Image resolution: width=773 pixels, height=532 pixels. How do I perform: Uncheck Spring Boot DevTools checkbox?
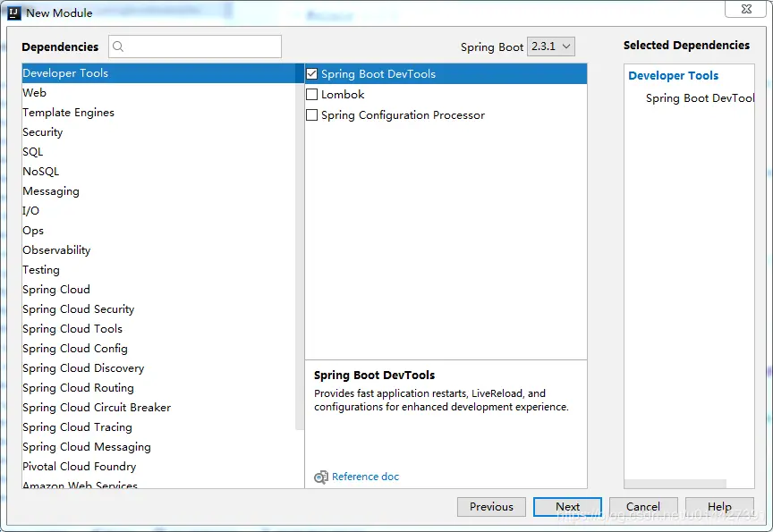click(312, 74)
